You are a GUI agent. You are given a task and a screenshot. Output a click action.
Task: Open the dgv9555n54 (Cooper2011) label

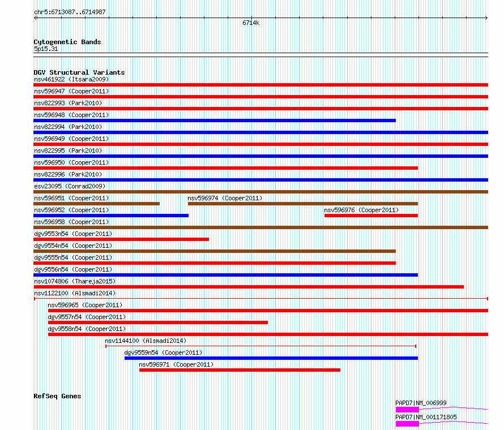[x=73, y=257]
